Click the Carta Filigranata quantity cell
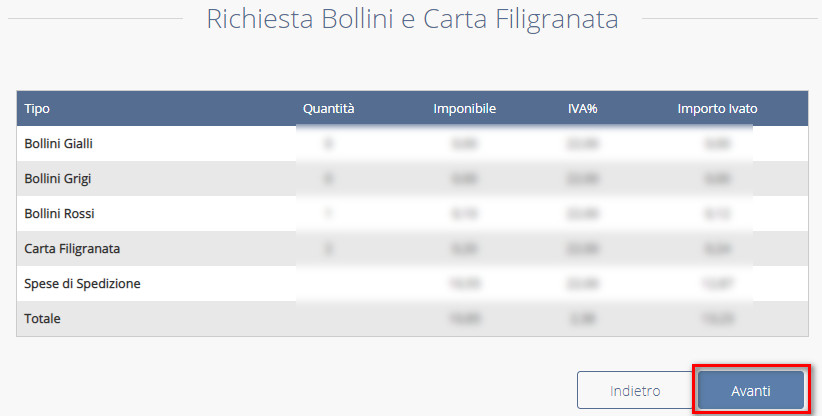This screenshot has height=416, width=822. [328, 248]
